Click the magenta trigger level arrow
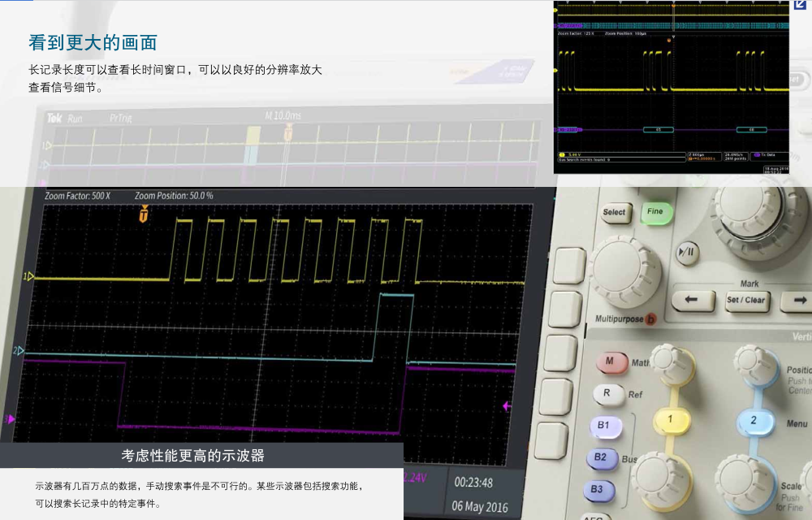 pyautogui.click(x=508, y=406)
